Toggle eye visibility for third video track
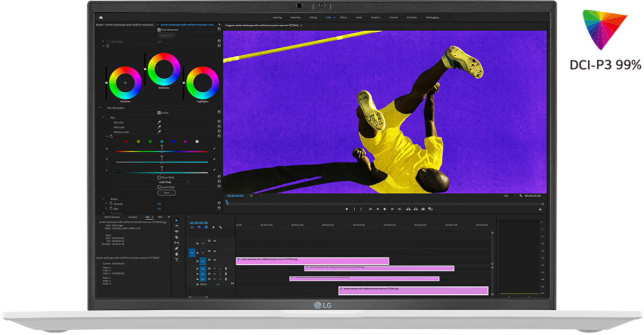Image resolution: width=644 pixels, height=335 pixels. click(x=214, y=261)
